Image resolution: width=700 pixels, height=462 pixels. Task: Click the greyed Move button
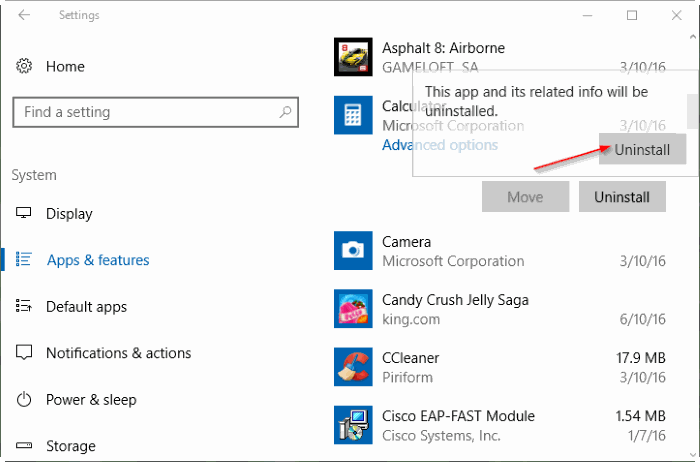[525, 197]
